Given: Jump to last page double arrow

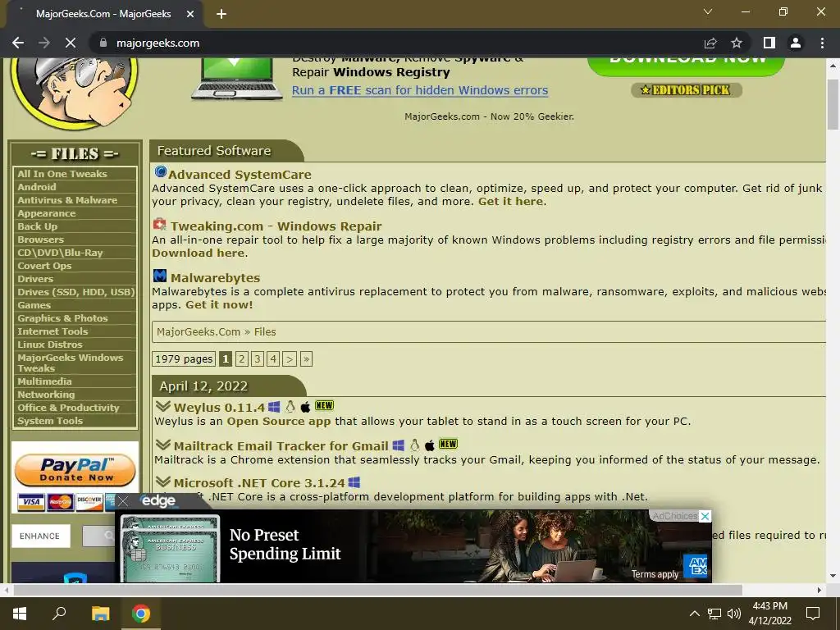Looking at the screenshot, I should coord(306,359).
